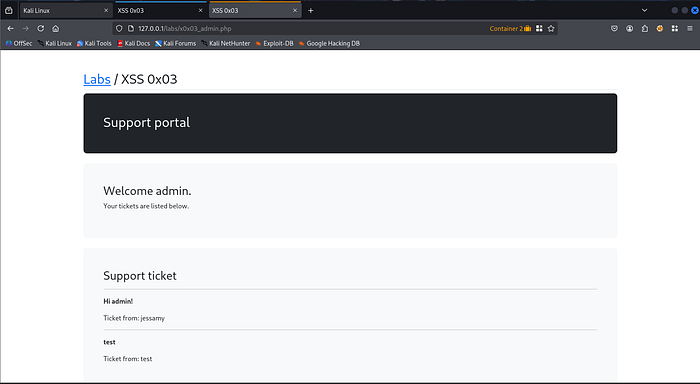
Task: Open the Exploit-DB bookmark
Action: 275,43
